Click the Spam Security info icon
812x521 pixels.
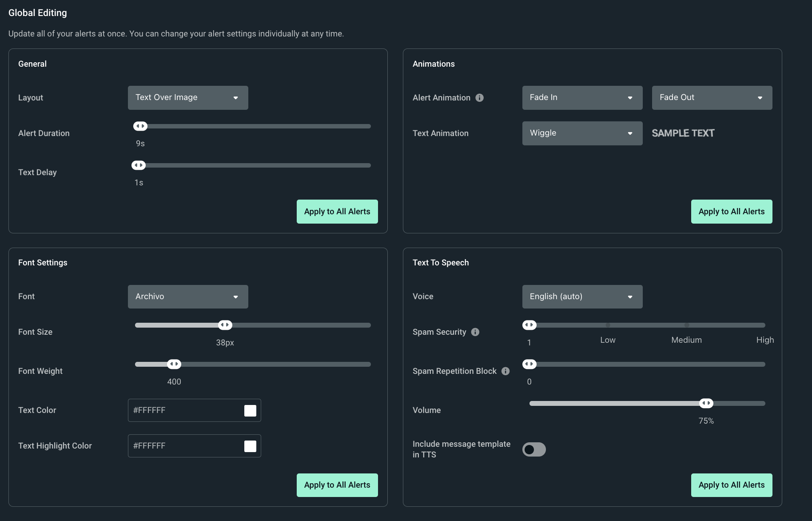475,332
